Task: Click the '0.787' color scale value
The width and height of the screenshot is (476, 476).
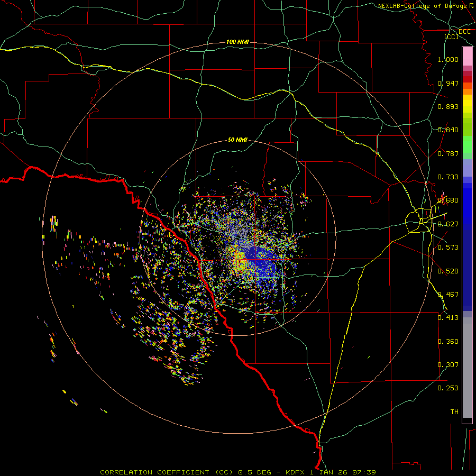Action: tap(448, 153)
